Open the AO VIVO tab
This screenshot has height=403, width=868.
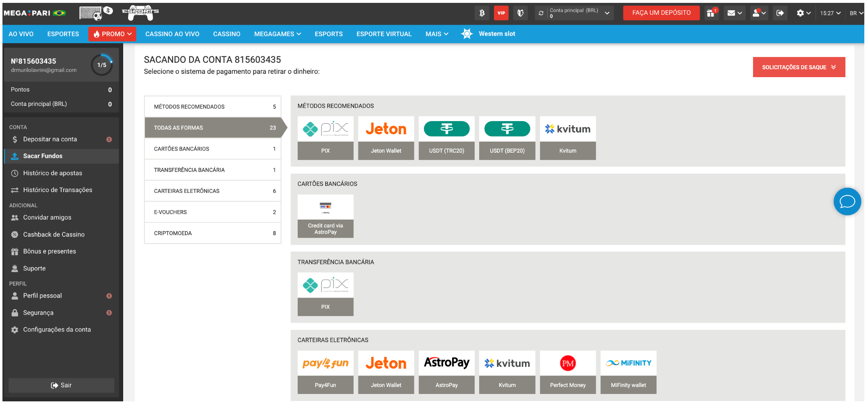click(21, 34)
